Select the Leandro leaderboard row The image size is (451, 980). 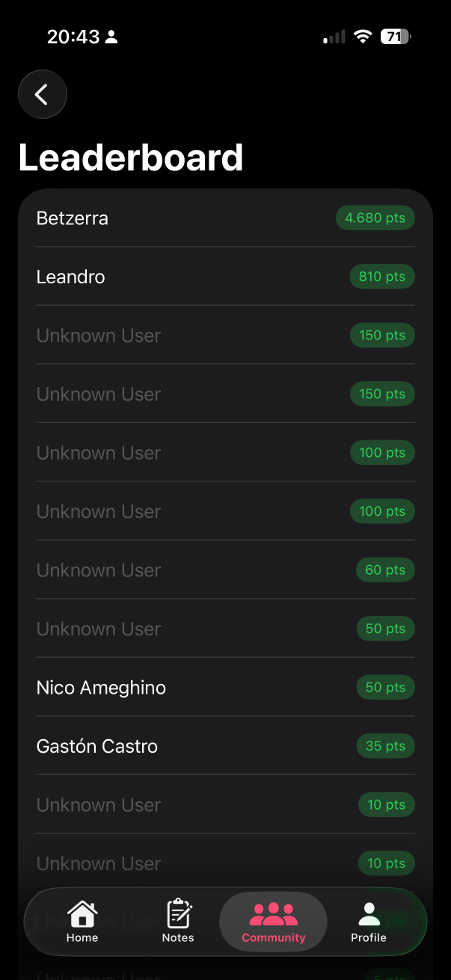[71, 277]
